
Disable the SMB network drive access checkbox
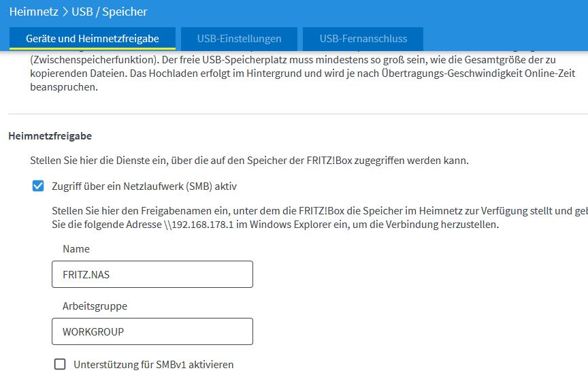coord(39,186)
